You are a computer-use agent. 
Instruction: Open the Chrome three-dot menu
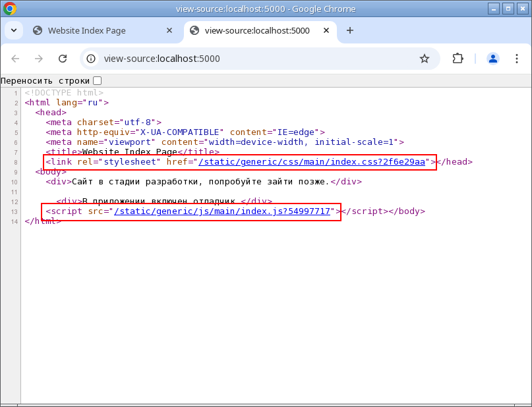point(516,59)
